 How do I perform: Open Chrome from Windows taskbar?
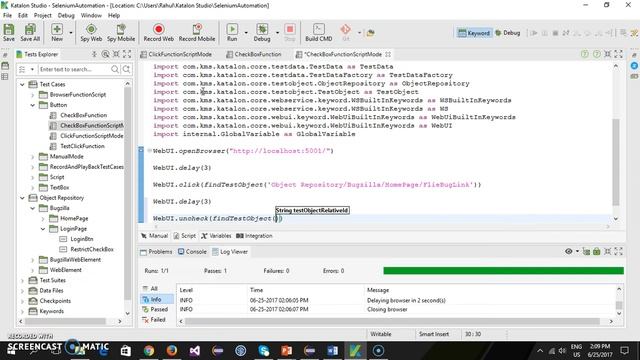point(149,351)
